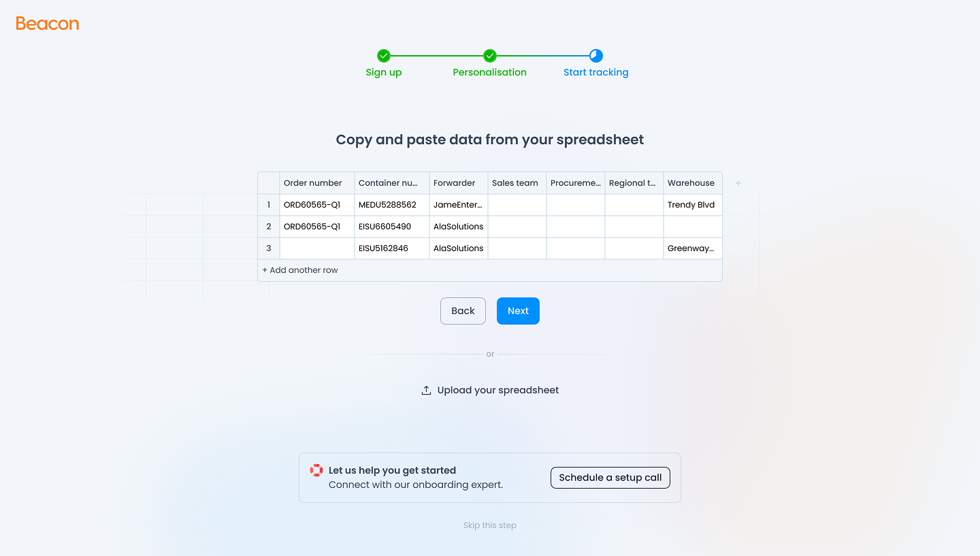980x556 pixels.
Task: Click the Personalisation step checkmark icon
Action: [x=490, y=56]
